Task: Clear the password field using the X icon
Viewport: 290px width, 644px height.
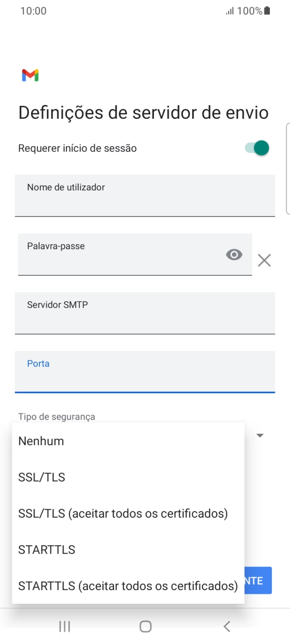Action: coord(264,260)
